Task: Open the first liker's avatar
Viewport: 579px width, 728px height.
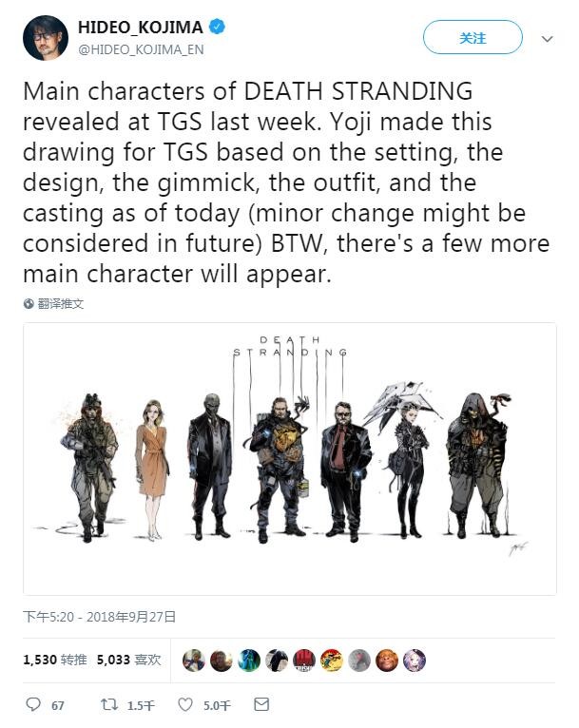Action: coord(194,661)
